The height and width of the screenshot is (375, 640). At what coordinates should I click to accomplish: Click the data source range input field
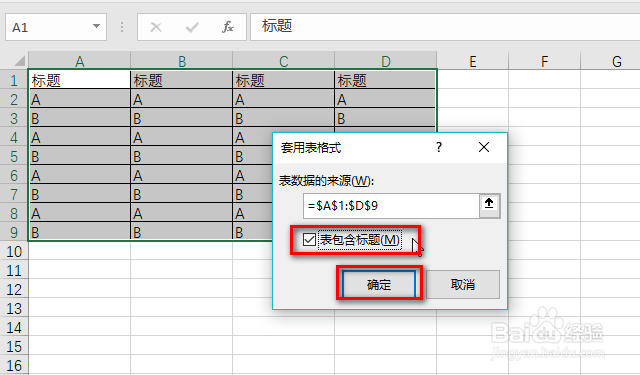tap(391, 205)
